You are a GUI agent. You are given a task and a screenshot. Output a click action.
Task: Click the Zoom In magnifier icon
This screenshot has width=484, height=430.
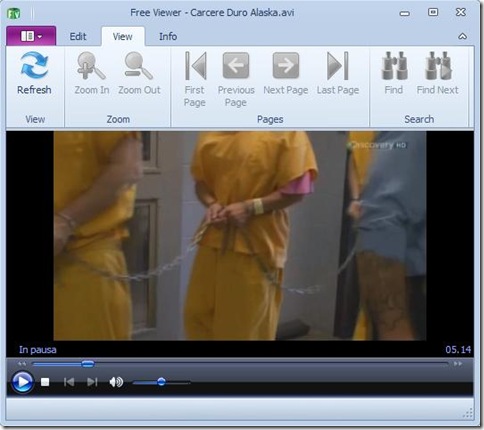[91, 66]
